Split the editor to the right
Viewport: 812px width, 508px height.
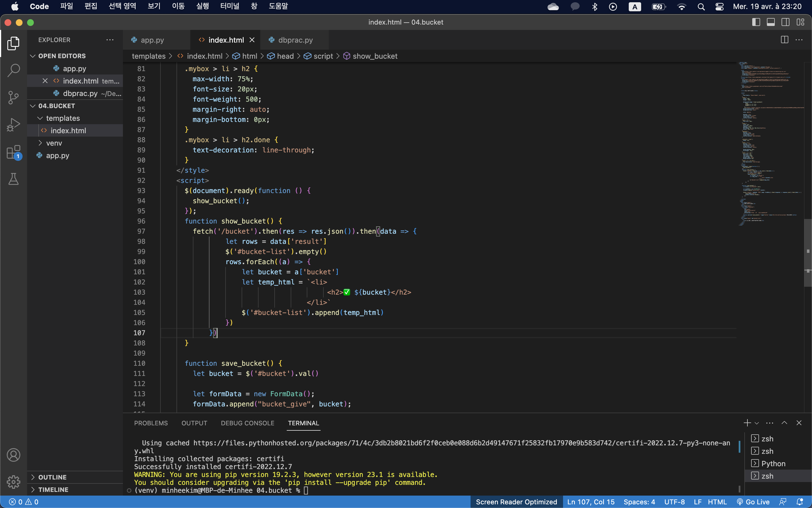coord(784,40)
